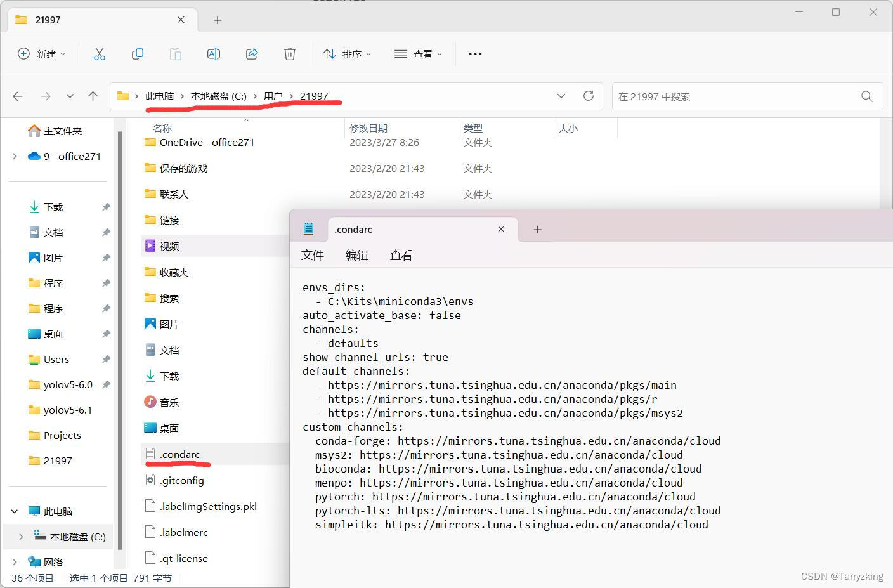Click the search magnifier icon
The image size is (893, 588).
point(867,96)
